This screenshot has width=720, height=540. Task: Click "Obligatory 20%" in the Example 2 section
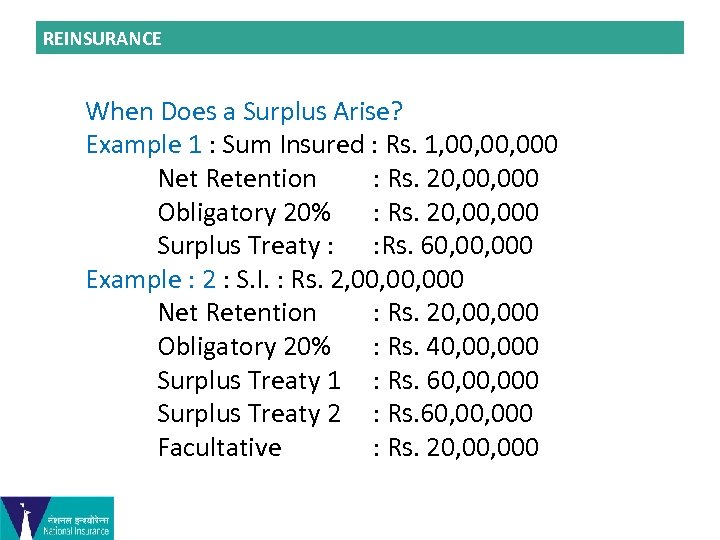point(244,346)
